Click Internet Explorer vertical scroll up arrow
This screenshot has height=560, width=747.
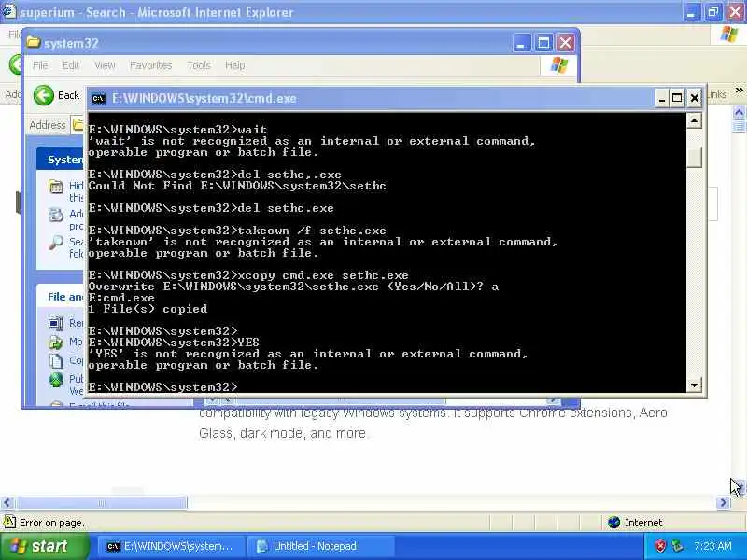pyautogui.click(x=739, y=112)
